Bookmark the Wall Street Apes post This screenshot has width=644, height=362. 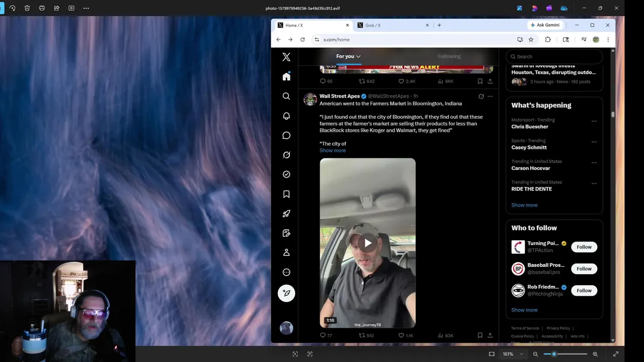click(480, 335)
